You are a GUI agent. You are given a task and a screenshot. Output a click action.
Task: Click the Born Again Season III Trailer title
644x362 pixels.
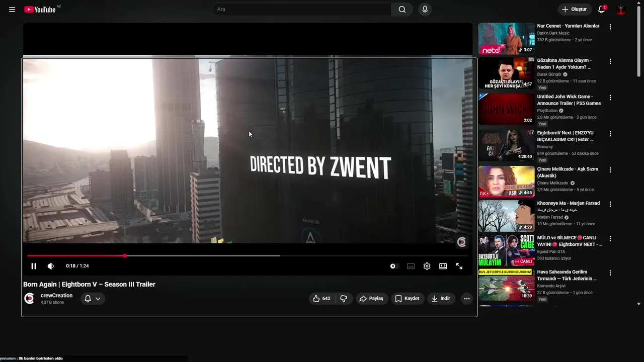click(89, 284)
